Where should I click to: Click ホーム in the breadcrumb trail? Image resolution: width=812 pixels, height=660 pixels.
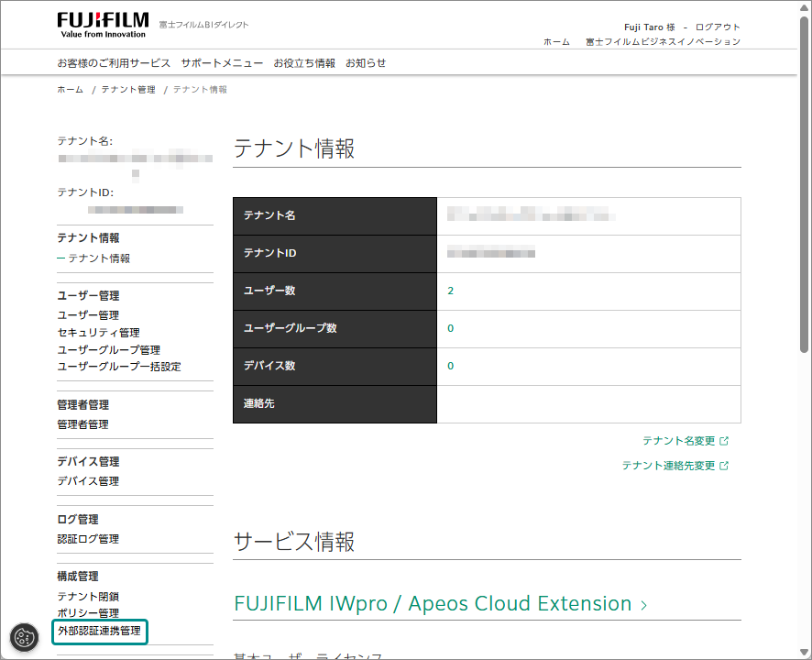tap(70, 90)
